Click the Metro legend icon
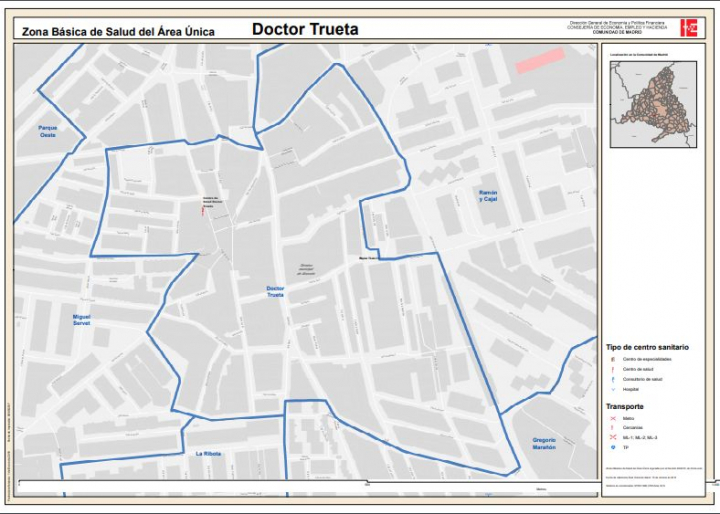Viewport: 720px width, 514px height. (612, 418)
